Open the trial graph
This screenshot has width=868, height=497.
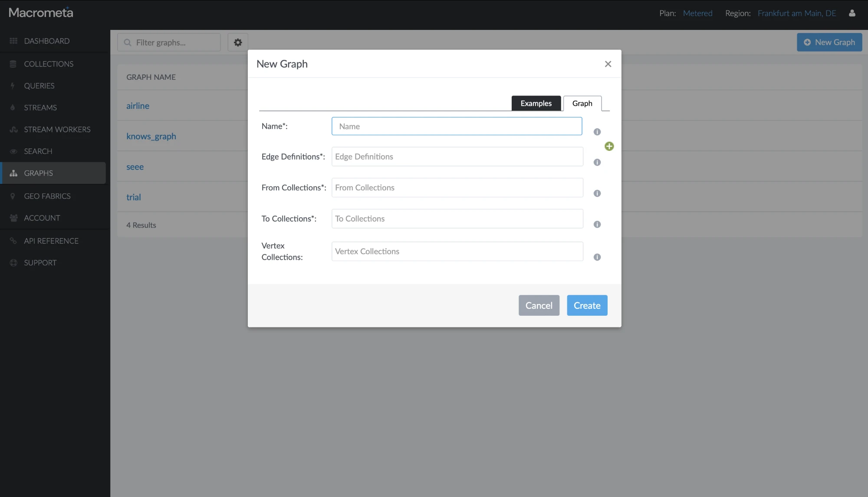pos(133,197)
